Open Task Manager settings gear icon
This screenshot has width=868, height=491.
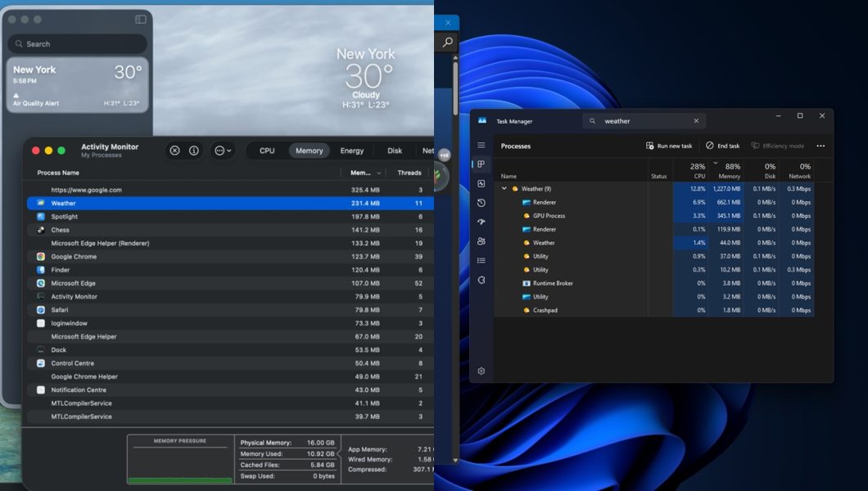click(481, 371)
